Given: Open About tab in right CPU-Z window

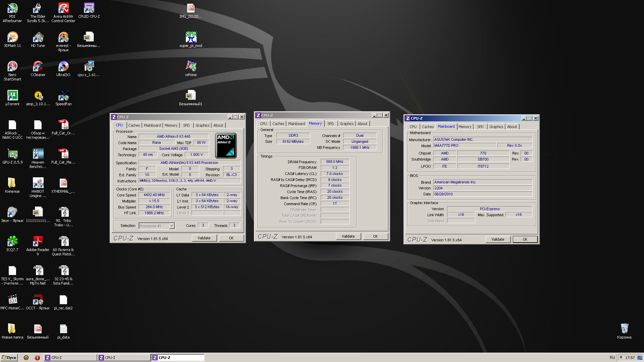Looking at the screenshot, I should coord(512,127).
